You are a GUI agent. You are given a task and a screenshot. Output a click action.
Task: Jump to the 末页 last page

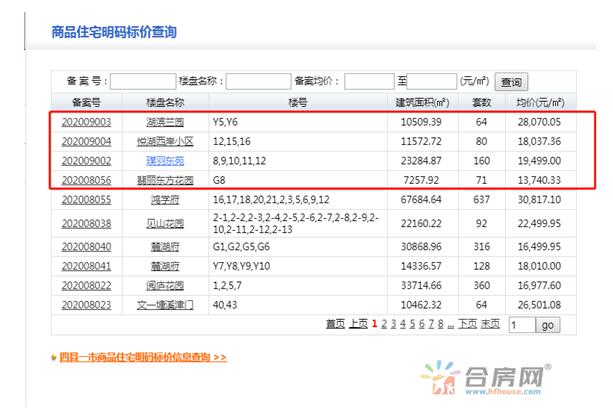tap(490, 324)
